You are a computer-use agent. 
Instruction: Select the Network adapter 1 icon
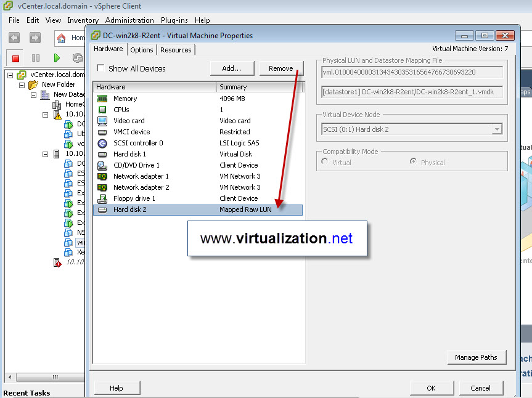(x=102, y=176)
